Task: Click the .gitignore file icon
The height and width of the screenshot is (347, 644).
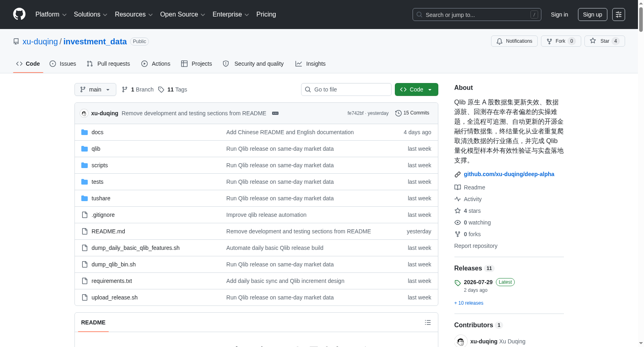Action: click(85, 215)
